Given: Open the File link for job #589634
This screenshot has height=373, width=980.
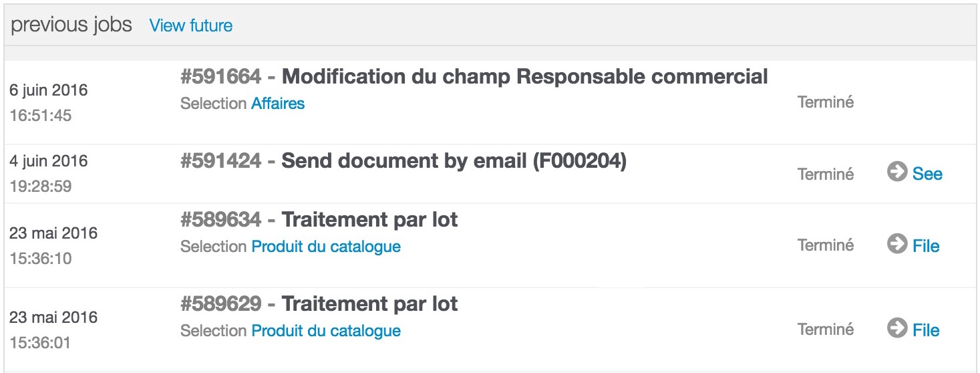Looking at the screenshot, I should coord(926,246).
